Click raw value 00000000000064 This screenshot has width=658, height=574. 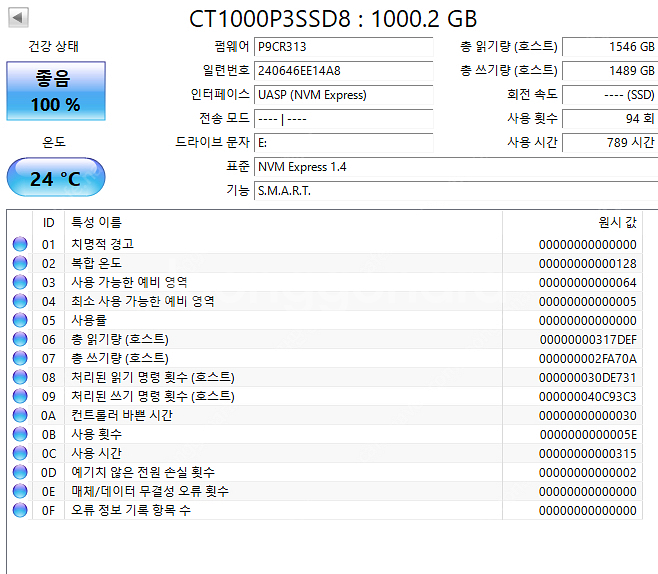tap(588, 282)
